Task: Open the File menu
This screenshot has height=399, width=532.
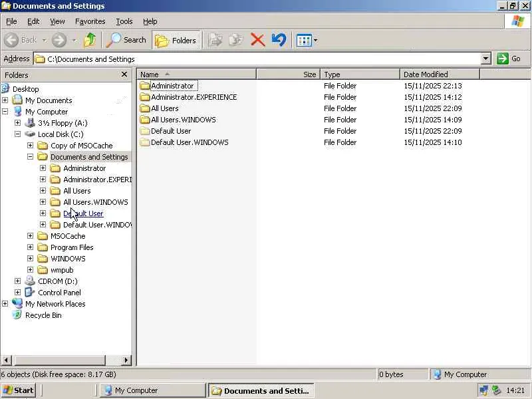Action: (11, 21)
